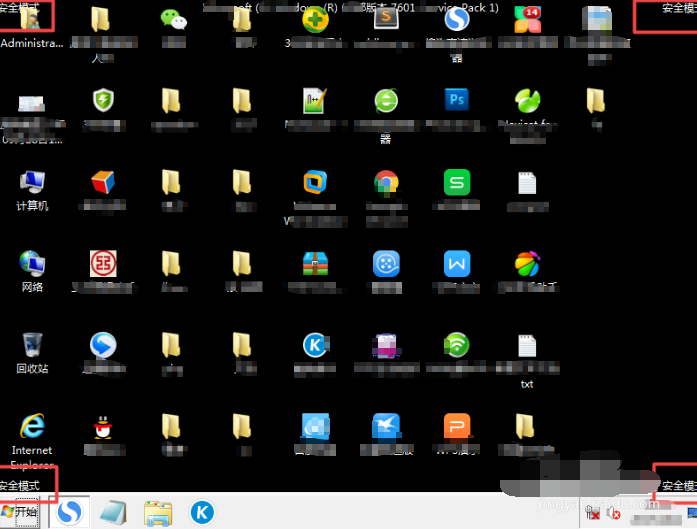Launch the QQ penguin icon
This screenshot has height=529, width=697.
101,427
